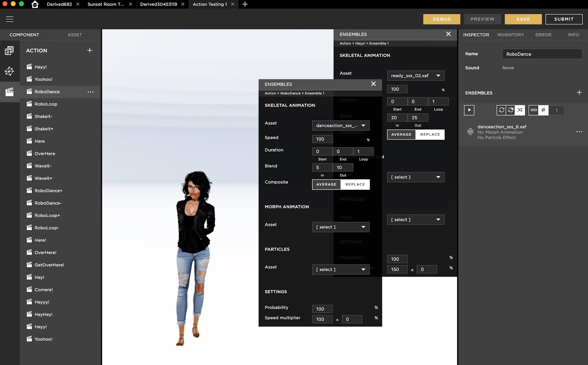
Task: Select the wireframe polygon icon in the left sidebar
Action: 9,71
